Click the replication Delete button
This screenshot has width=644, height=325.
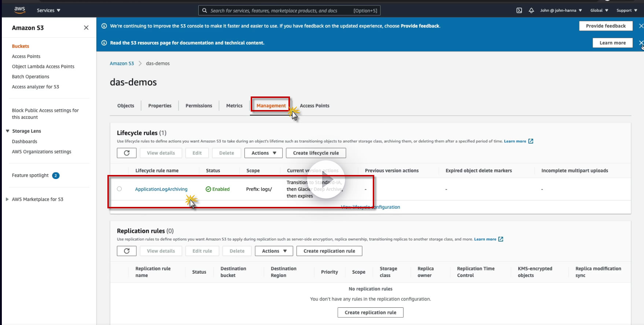point(237,251)
